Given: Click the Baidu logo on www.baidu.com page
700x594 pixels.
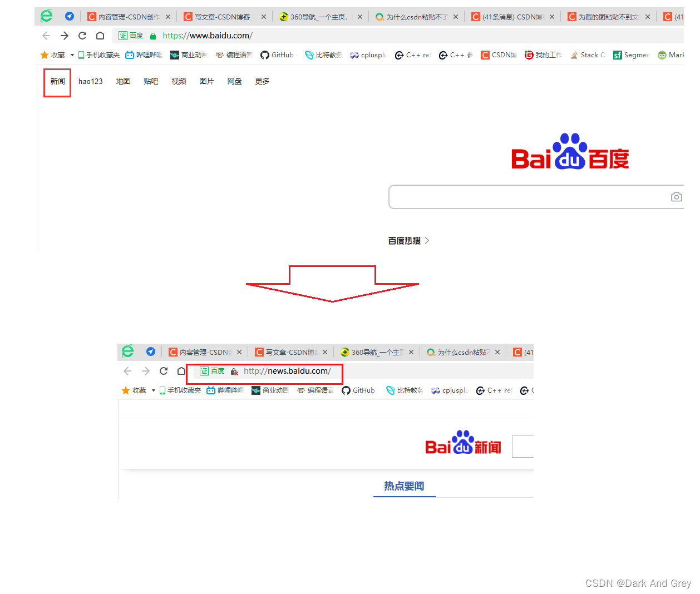Looking at the screenshot, I should tap(570, 151).
